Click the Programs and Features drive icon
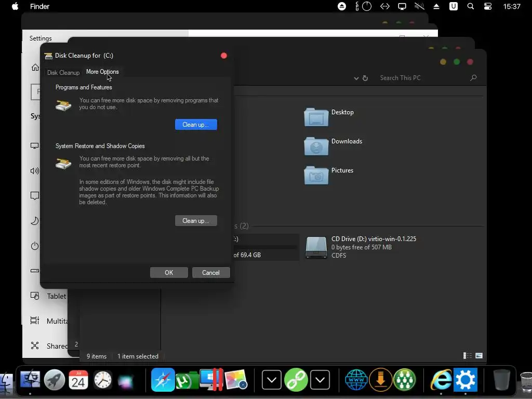Viewport: 532px width, 399px height. 63,105
